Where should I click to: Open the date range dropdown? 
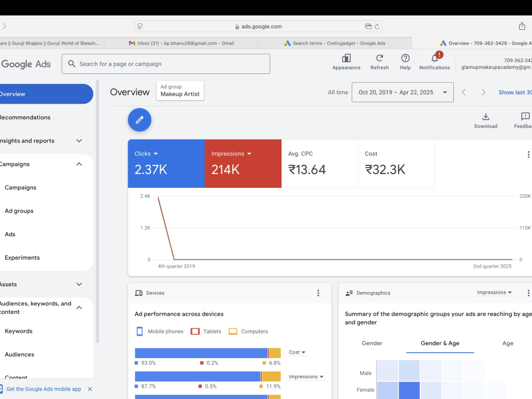click(x=402, y=92)
